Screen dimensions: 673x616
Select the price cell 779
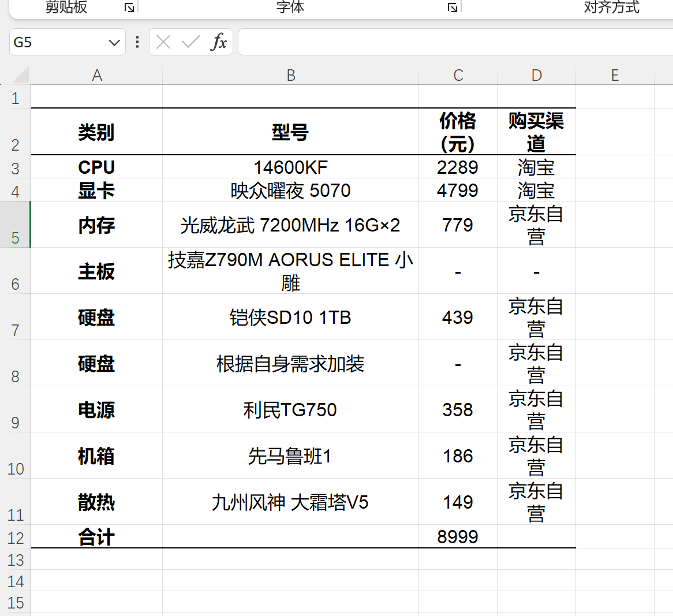(458, 224)
